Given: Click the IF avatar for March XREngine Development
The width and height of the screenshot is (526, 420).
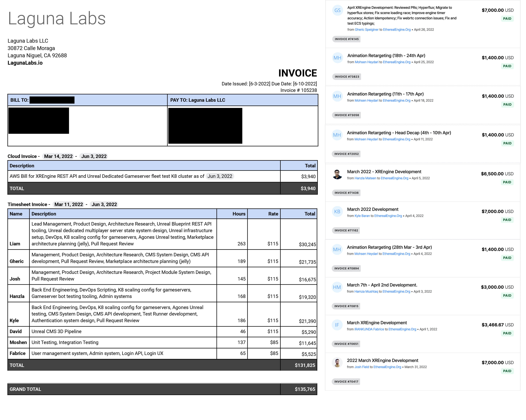Looking at the screenshot, I should point(337,325).
